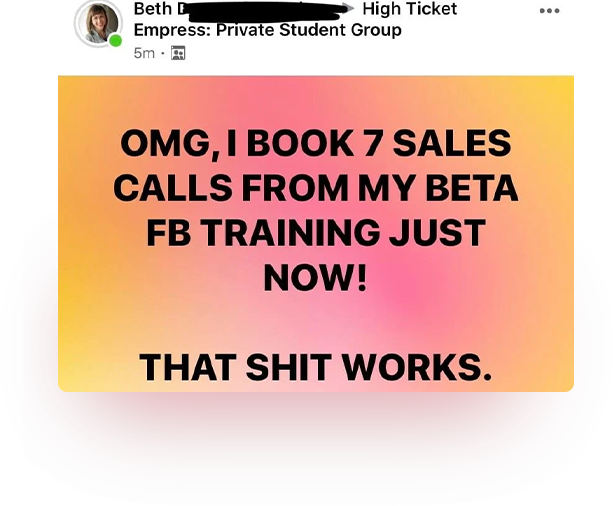Screen dimensions: 613x506
Task: Open the 5m post timestamp
Action: click(144, 53)
